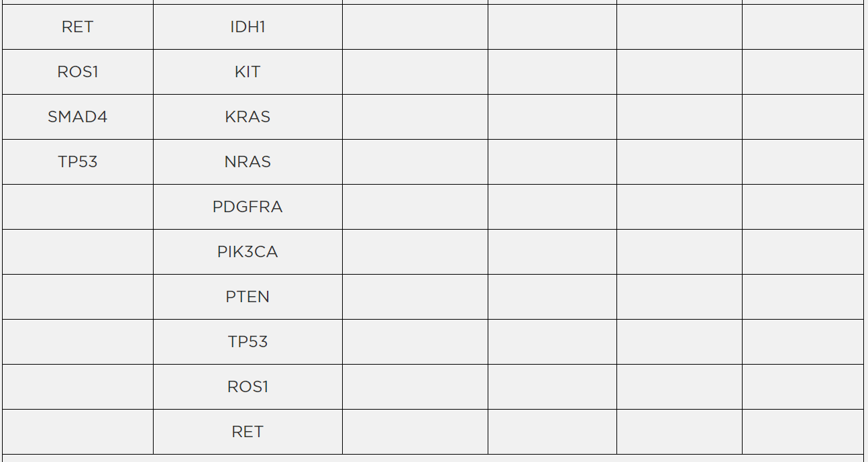Select the TP53 cell in the first column
The image size is (868, 462).
click(78, 162)
